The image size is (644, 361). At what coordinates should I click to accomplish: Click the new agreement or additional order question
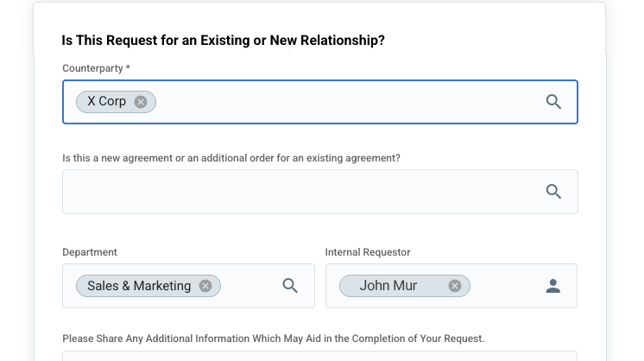(x=230, y=158)
